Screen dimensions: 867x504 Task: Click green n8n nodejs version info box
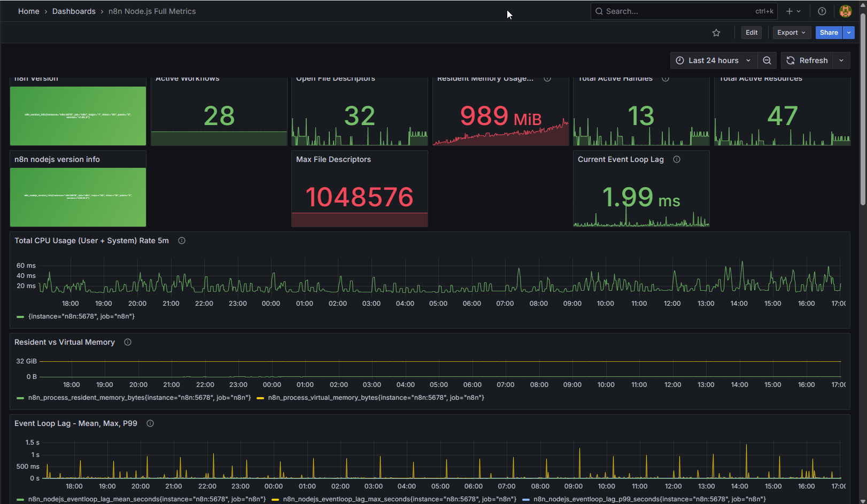coord(78,197)
